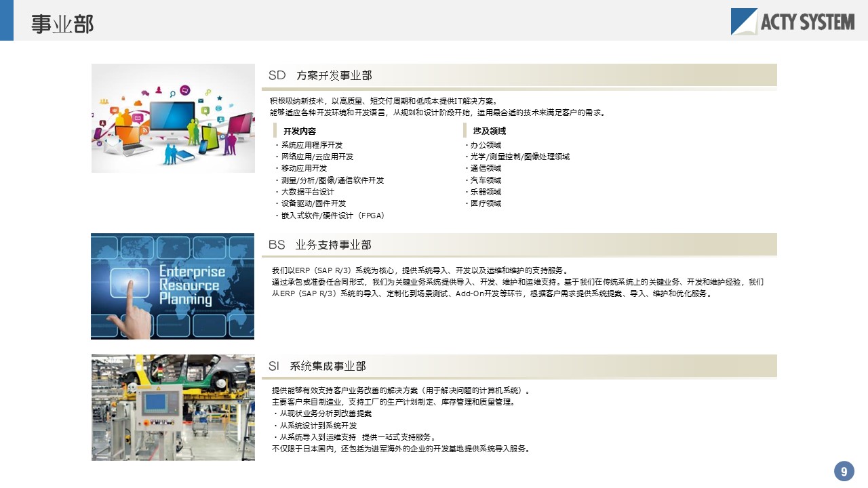
Task: Click the ACTY SYSTEM logo
Action: 792,22
